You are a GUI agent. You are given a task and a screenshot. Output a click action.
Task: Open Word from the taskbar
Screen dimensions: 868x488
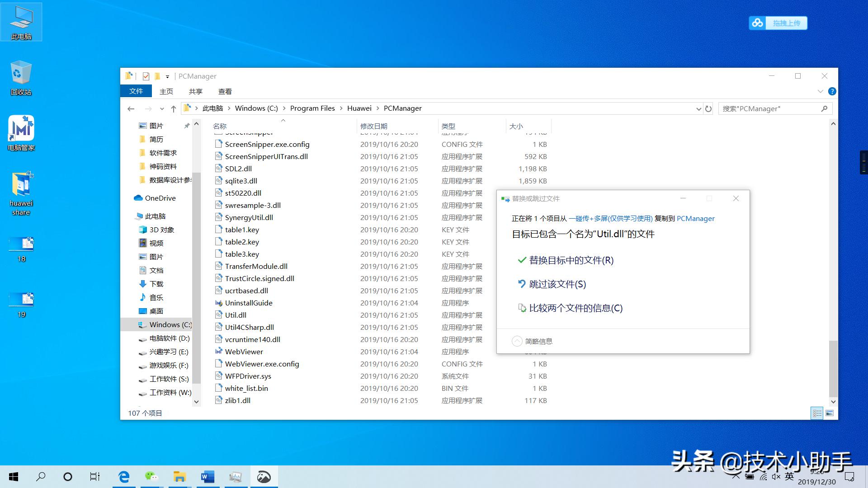coord(208,477)
